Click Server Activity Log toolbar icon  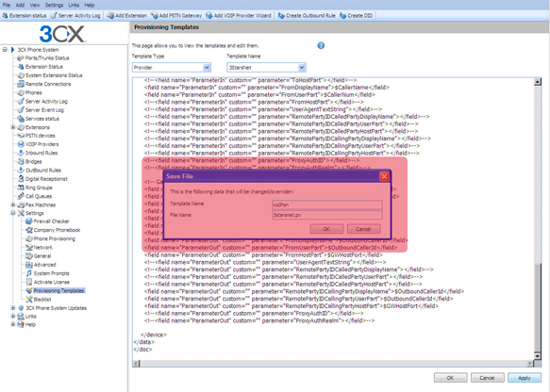54,15
